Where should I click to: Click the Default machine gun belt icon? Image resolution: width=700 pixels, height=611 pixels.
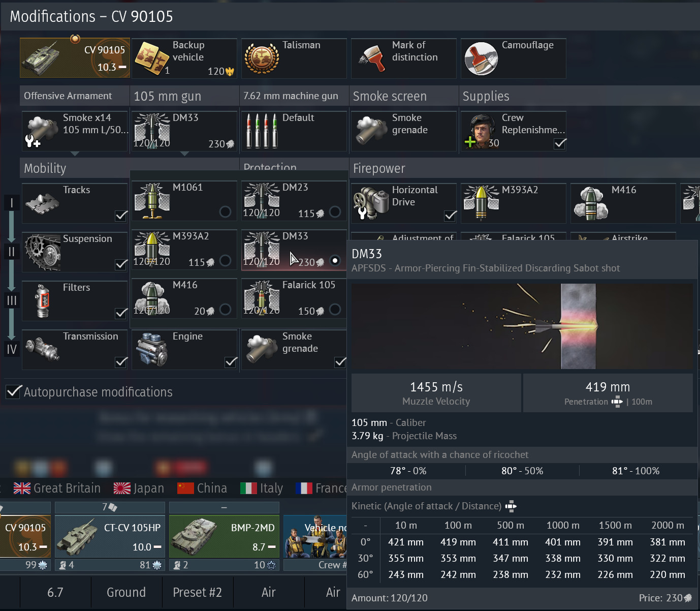click(262, 131)
